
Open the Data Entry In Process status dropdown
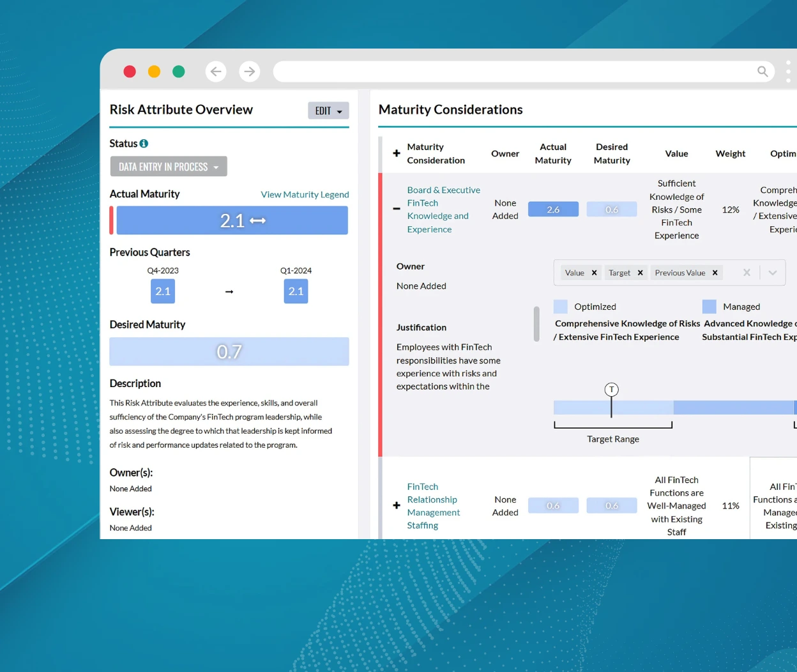(169, 166)
